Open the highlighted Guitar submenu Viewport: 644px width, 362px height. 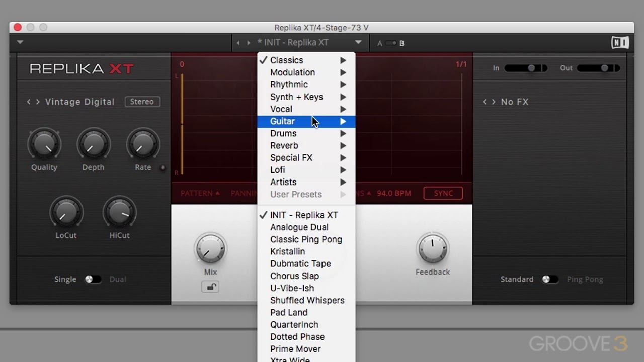306,121
